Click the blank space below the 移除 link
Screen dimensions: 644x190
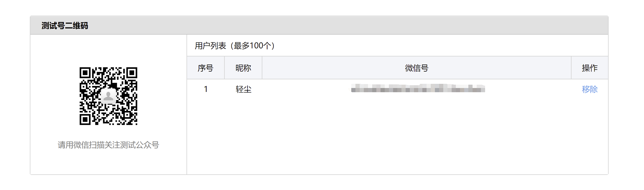click(590, 126)
